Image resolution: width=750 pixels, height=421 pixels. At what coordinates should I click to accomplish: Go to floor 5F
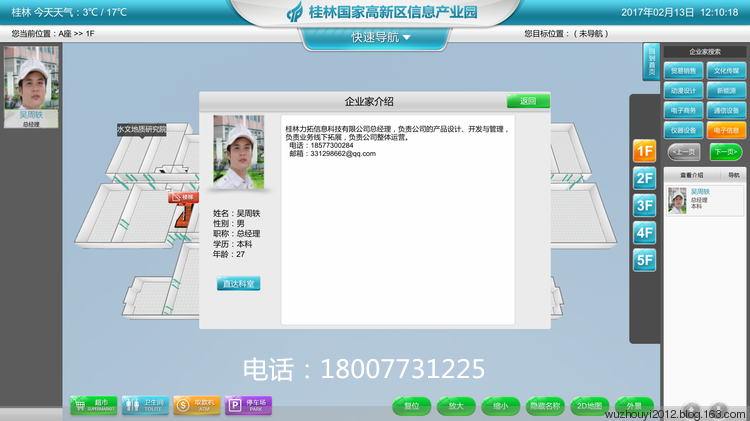644,261
